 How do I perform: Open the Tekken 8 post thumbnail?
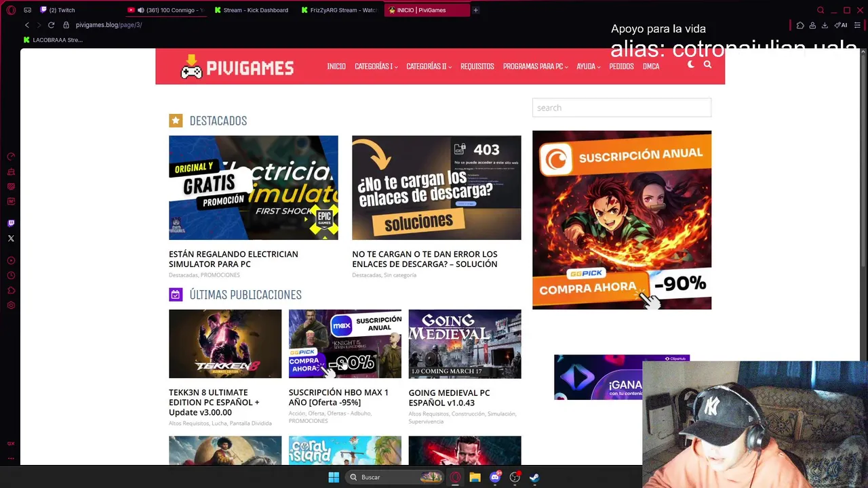point(225,344)
